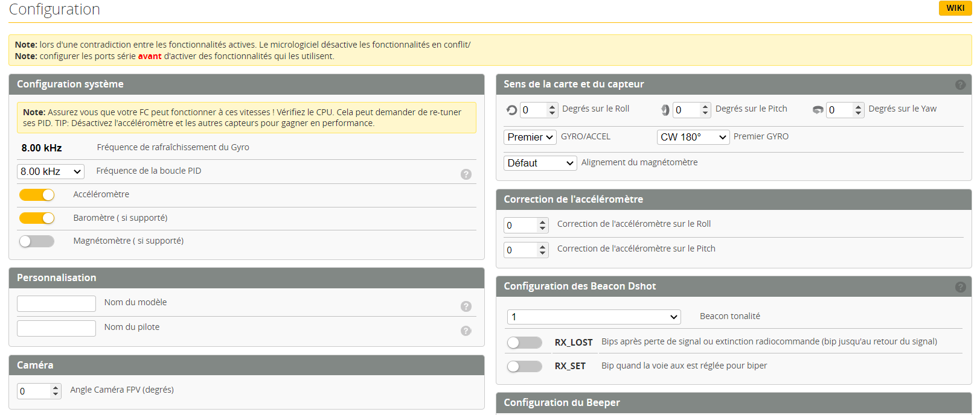Expand the Beacon tonalité dropdown
This screenshot has width=980, height=415.
(x=594, y=317)
